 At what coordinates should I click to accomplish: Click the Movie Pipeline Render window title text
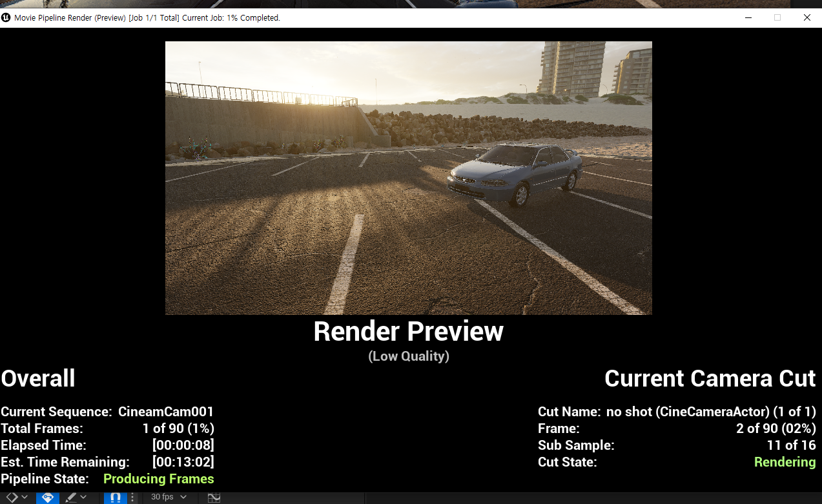point(147,17)
